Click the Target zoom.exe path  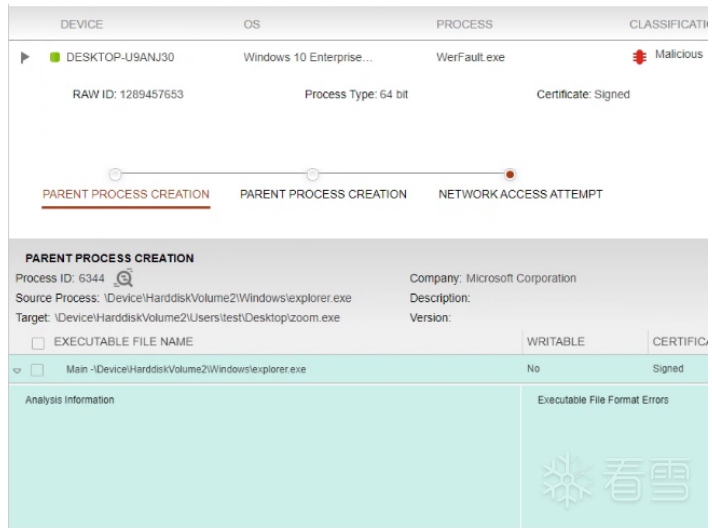pos(197,318)
